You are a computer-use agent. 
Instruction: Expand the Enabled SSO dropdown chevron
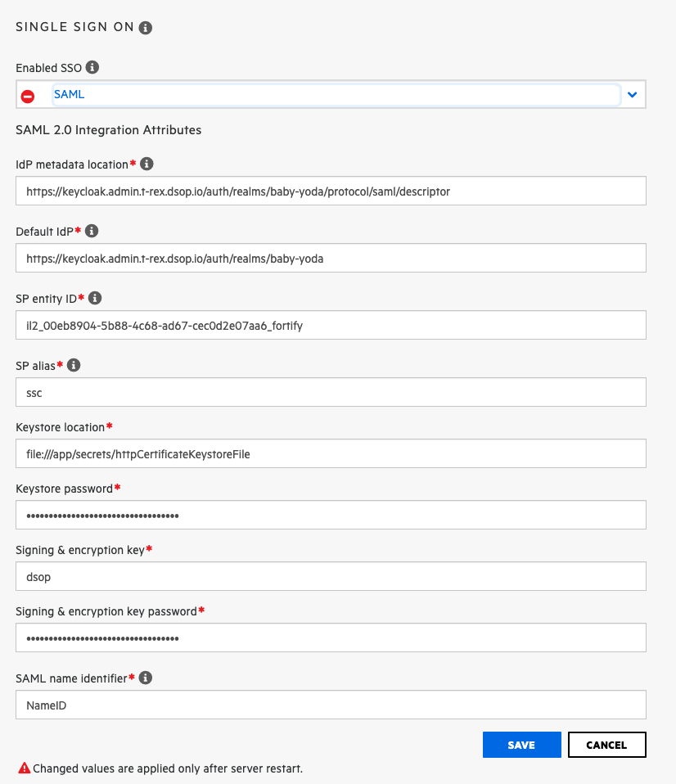pyautogui.click(x=632, y=94)
